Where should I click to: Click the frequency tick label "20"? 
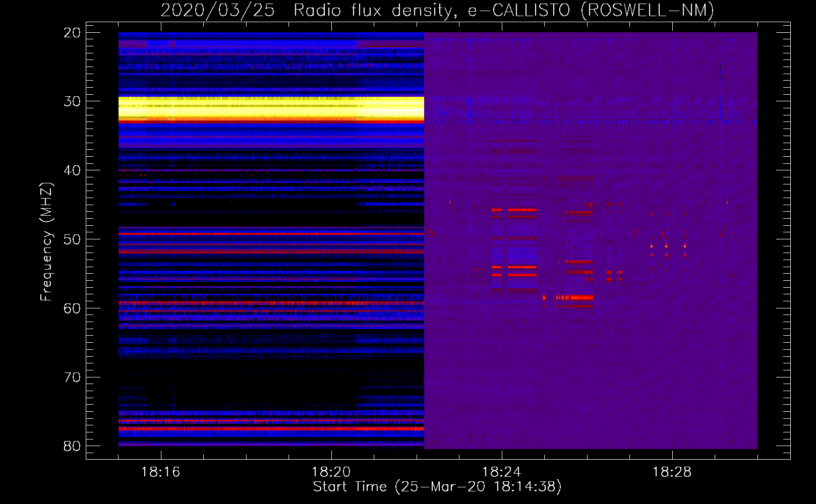pyautogui.click(x=72, y=33)
